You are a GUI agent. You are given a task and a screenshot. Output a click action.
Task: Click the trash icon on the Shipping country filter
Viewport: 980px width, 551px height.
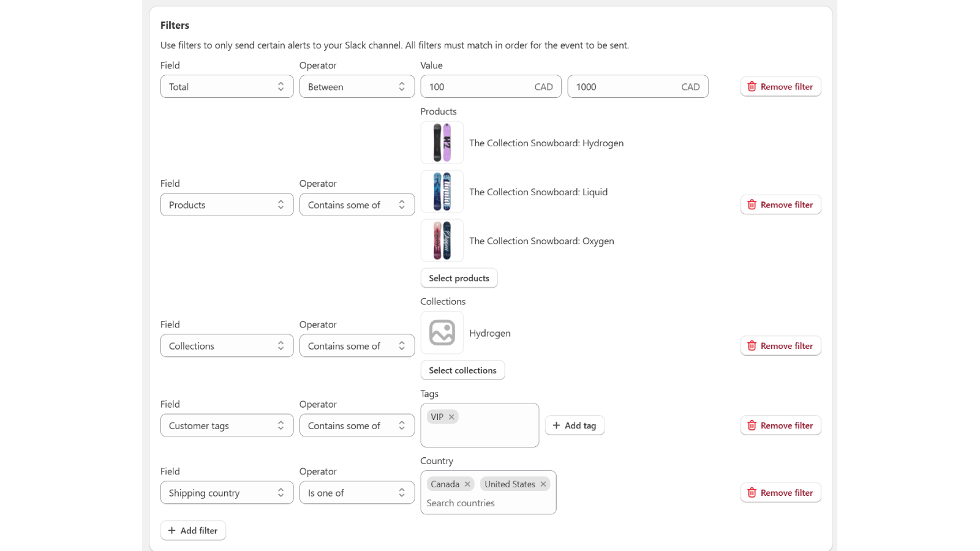pos(752,492)
